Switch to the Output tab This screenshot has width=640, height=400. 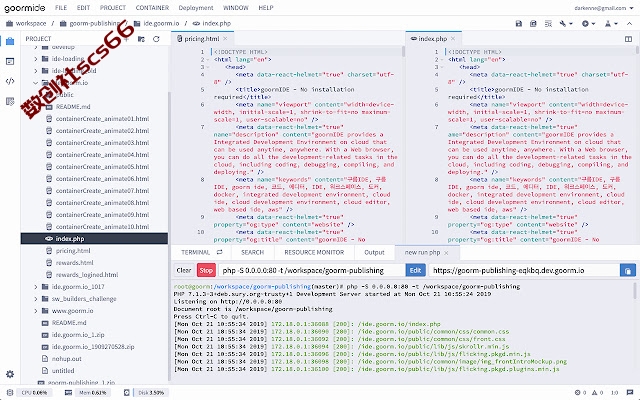374,252
